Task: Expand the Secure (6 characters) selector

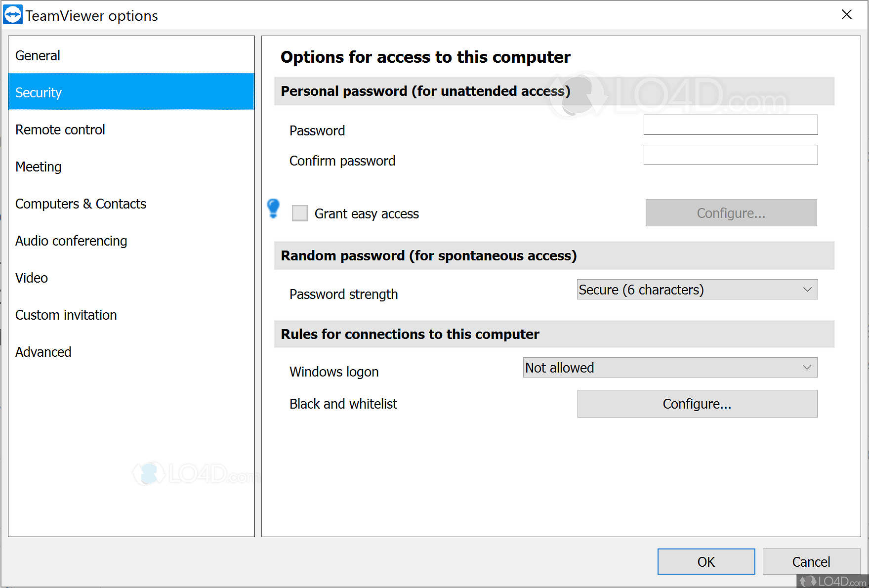Action: (x=697, y=289)
